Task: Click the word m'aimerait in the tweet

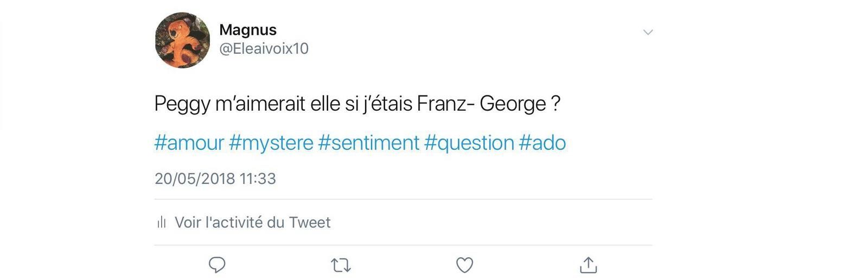Action: coord(260,103)
